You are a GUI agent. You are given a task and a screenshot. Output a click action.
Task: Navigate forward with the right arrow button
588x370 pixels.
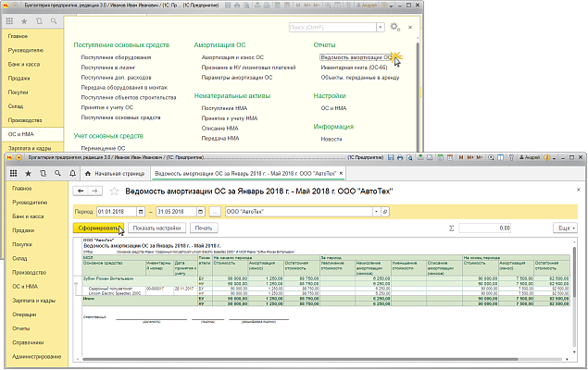[x=94, y=191]
